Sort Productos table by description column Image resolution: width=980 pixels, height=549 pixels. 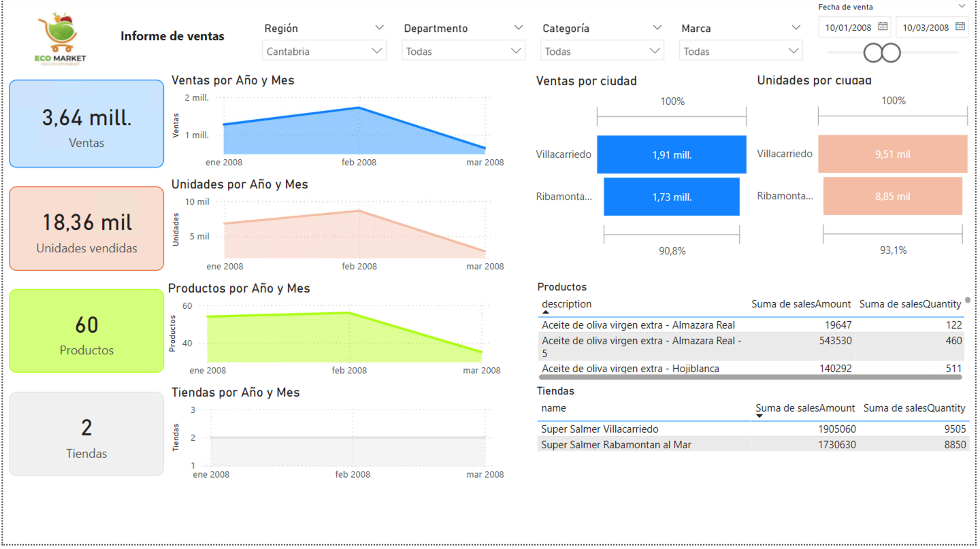[x=566, y=304]
